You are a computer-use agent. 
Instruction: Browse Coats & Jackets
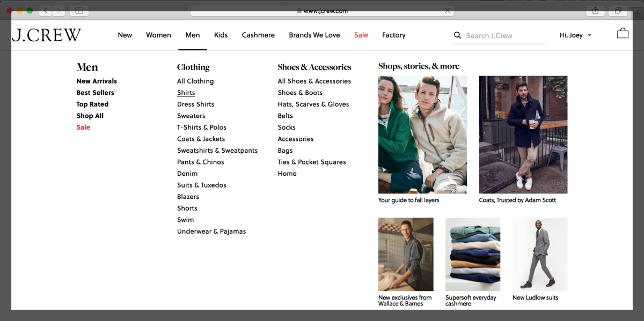[x=201, y=139]
